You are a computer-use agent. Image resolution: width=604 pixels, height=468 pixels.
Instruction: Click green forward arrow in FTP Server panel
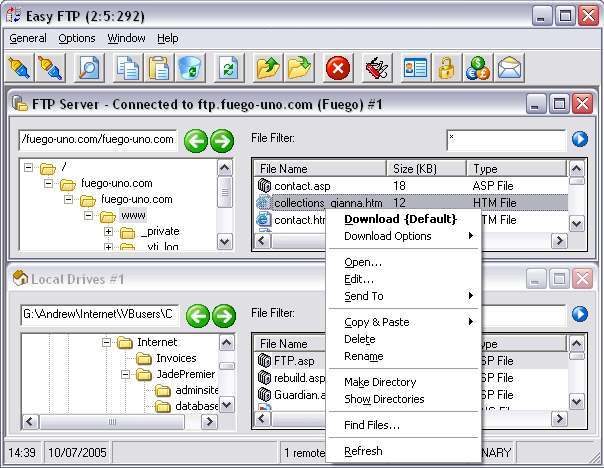point(223,140)
